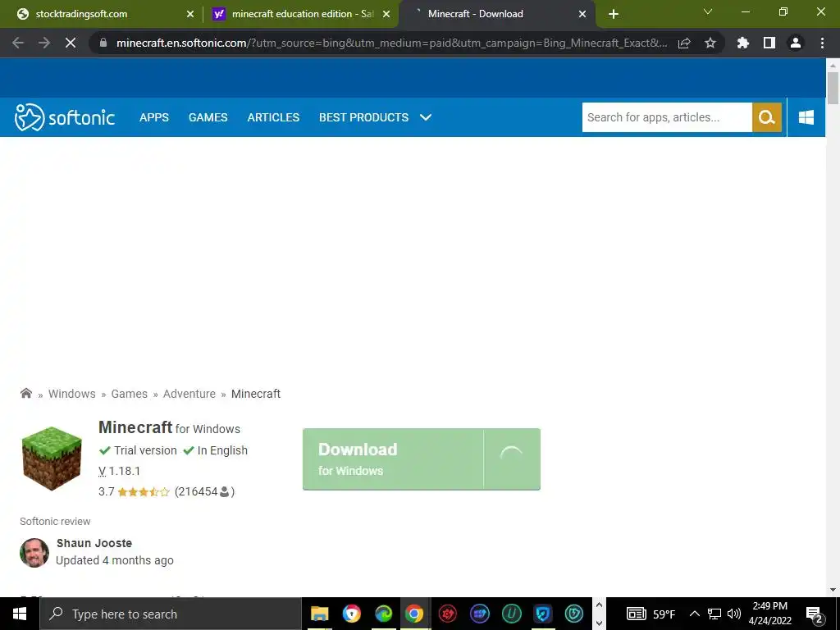This screenshot has height=630, width=840.
Task: Click the Softonic logo
Action: click(64, 117)
